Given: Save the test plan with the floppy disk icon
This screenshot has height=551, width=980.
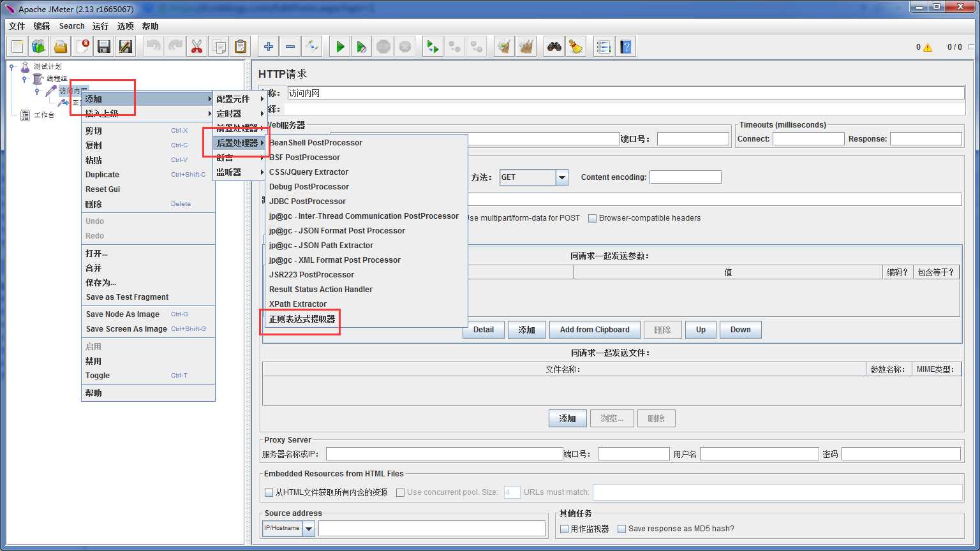Looking at the screenshot, I should click(104, 47).
